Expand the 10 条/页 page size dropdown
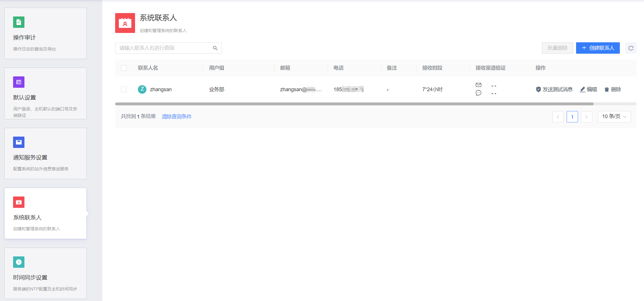This screenshot has height=301, width=644. pos(614,117)
